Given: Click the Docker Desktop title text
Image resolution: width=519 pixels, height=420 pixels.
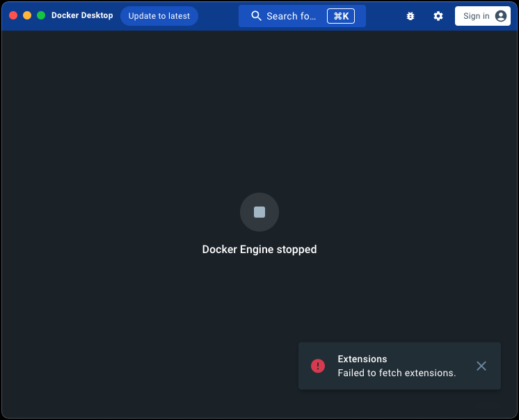Looking at the screenshot, I should [x=82, y=15].
